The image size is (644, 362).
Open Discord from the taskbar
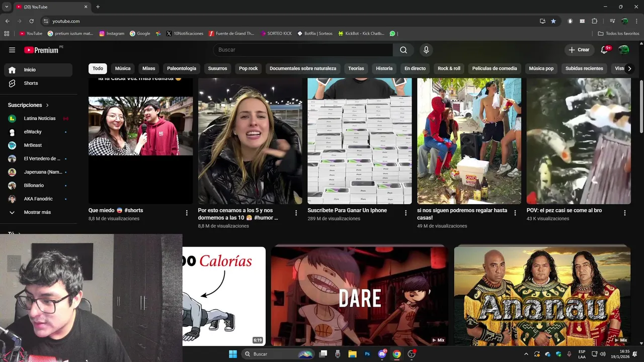[382, 354]
